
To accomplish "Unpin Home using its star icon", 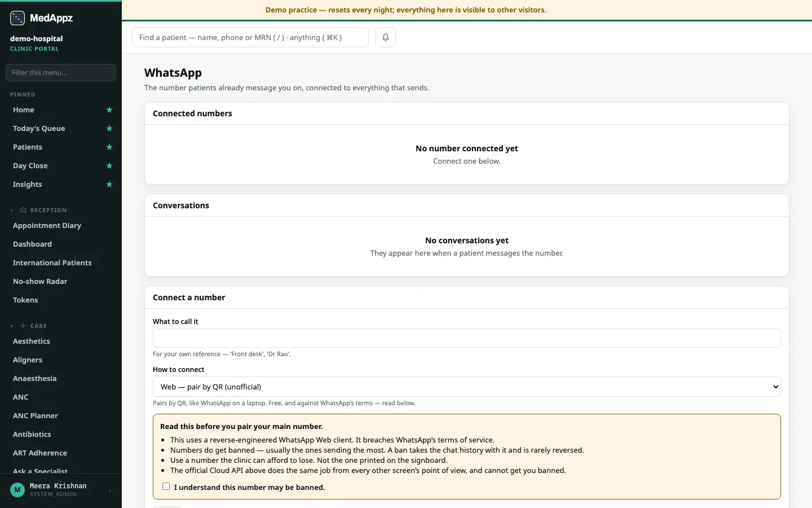I will click(x=109, y=110).
